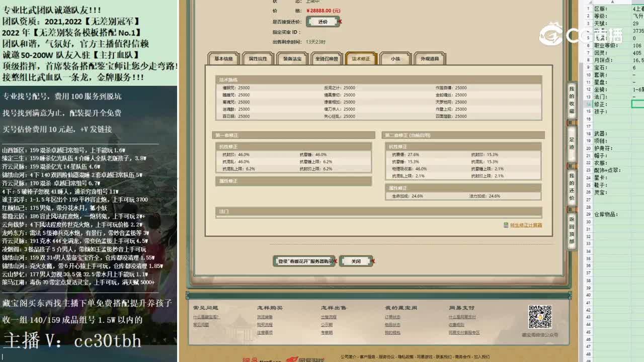This screenshot has width=644, height=362.
Task: Open the 购买流程 footer link
Action: click(265, 325)
